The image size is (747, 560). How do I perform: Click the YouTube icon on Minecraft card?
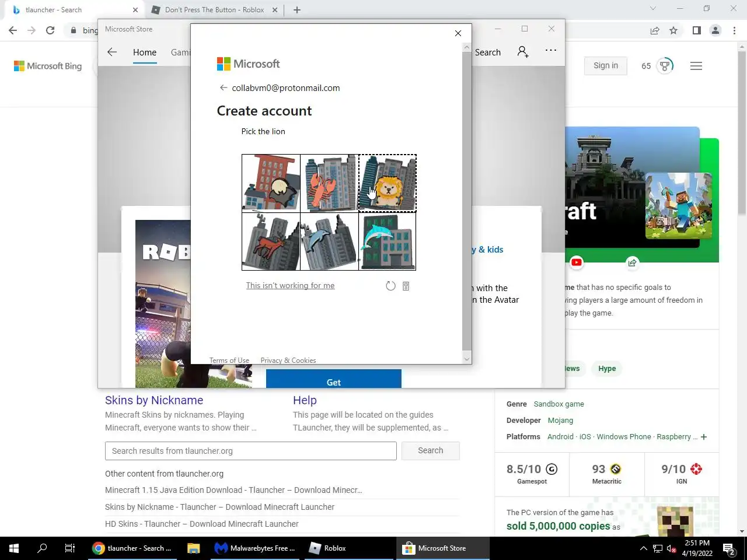(x=577, y=262)
